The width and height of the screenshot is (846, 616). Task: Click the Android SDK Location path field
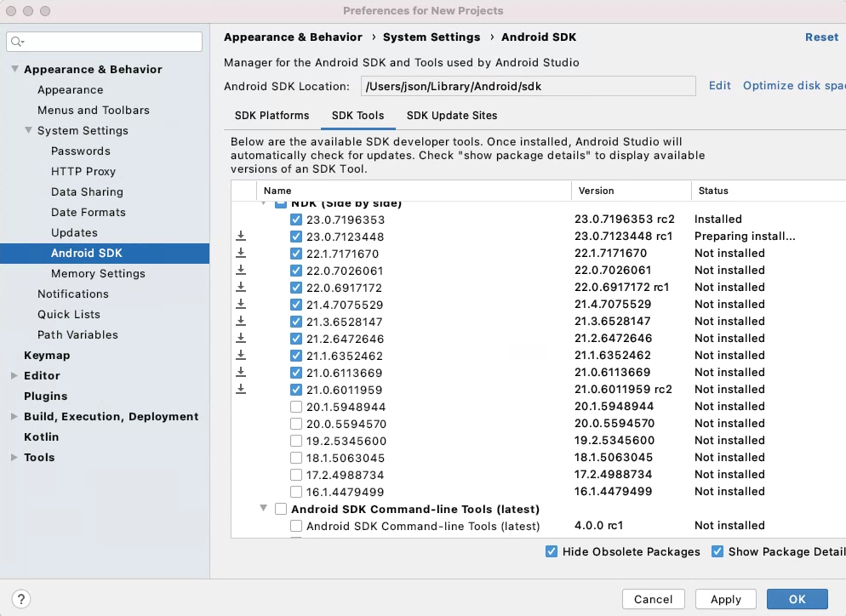(x=529, y=86)
